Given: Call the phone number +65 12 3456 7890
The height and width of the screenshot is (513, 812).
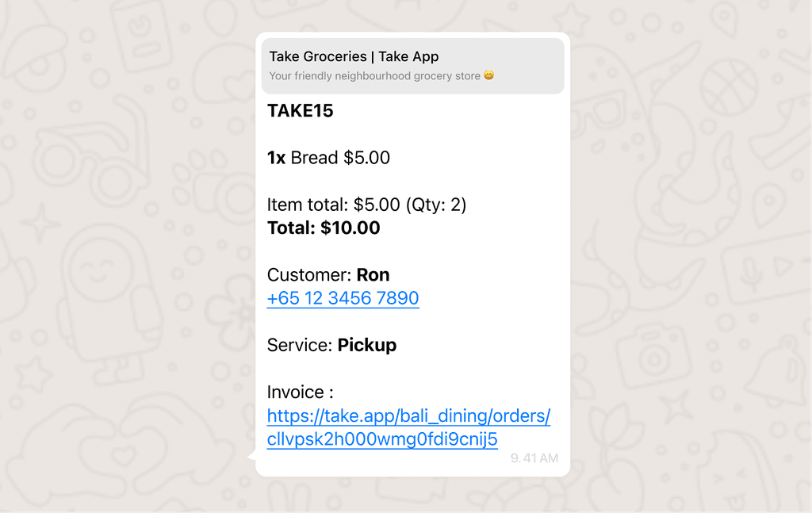Looking at the screenshot, I should (343, 298).
